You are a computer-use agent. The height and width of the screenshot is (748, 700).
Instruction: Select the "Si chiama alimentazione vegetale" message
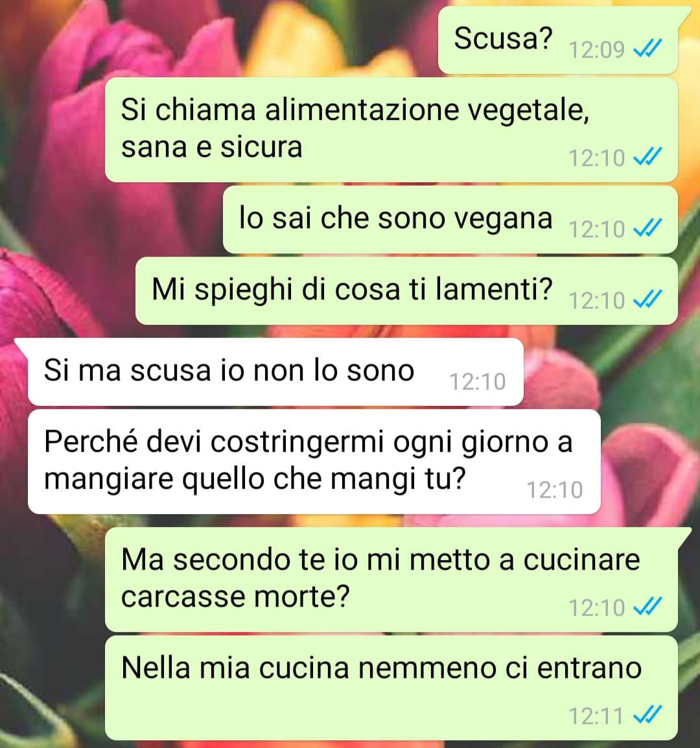tap(391, 130)
